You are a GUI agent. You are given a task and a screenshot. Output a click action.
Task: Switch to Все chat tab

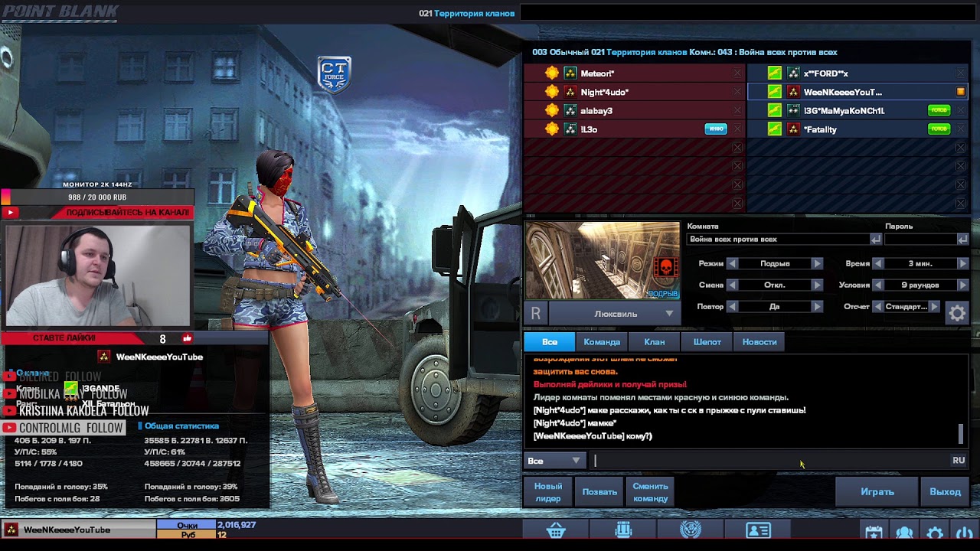(549, 342)
